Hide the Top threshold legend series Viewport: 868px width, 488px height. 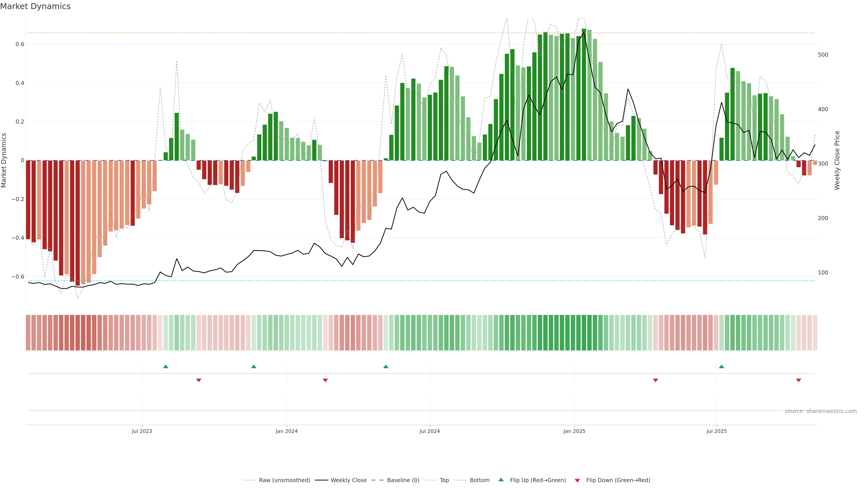(444, 480)
